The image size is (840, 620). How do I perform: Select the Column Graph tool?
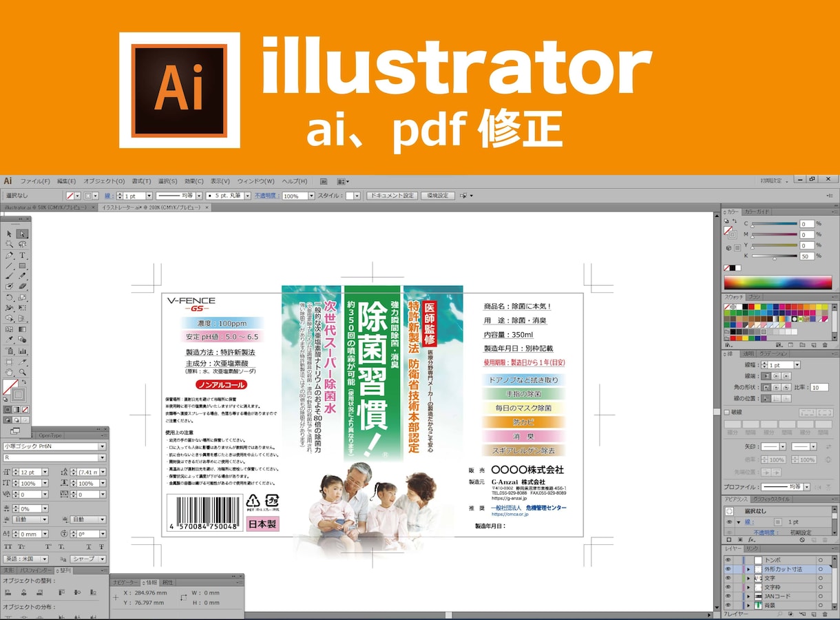click(x=23, y=351)
